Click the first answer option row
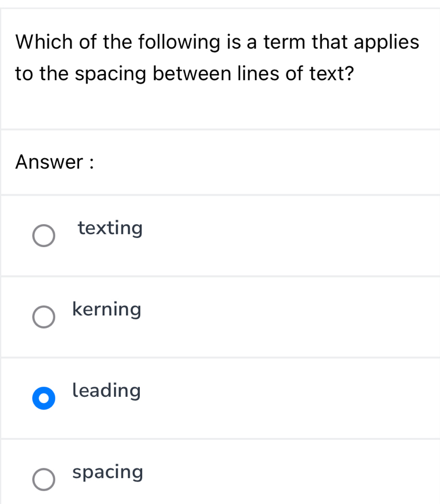440x504 pixels. tap(220, 235)
